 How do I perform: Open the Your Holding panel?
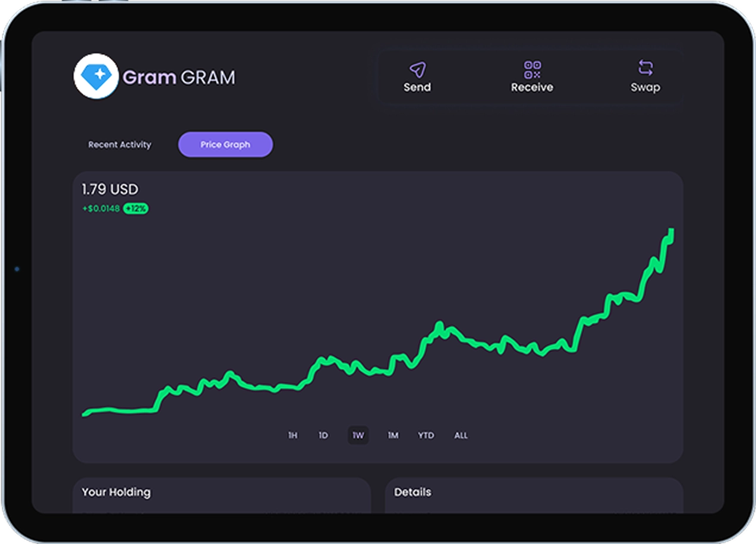pos(222,495)
